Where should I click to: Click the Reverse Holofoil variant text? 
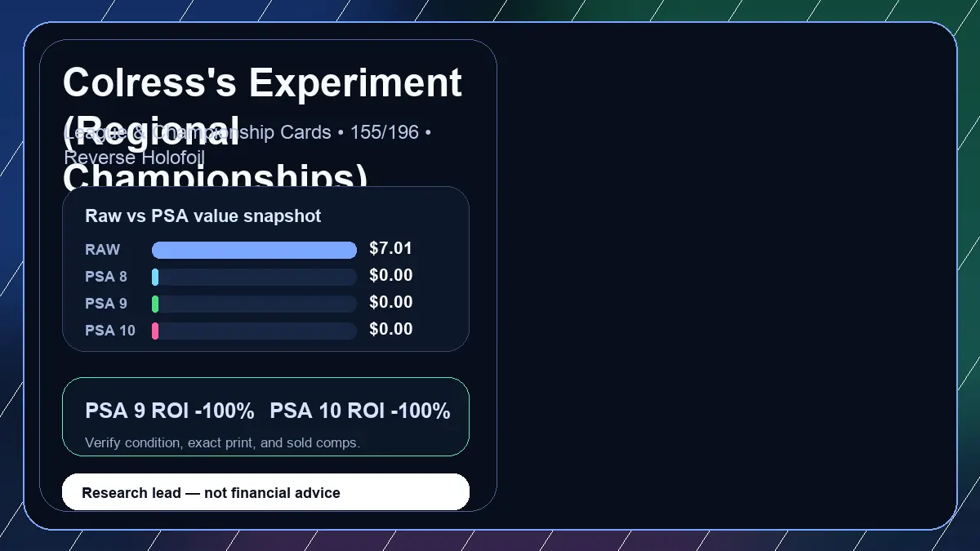click(x=134, y=158)
